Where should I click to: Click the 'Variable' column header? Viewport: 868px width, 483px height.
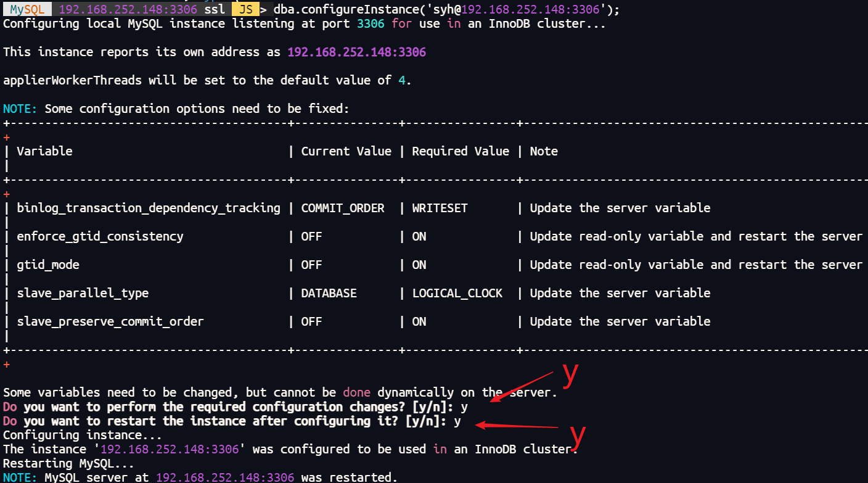point(44,151)
